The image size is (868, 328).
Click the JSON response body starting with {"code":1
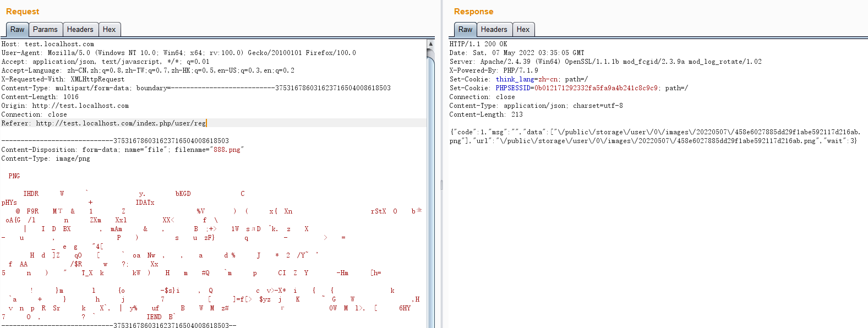(x=655, y=136)
